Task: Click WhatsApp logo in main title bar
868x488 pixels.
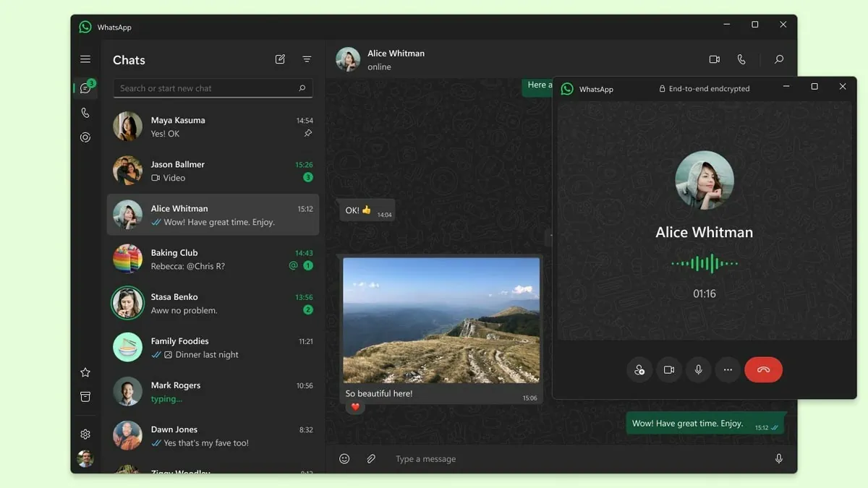Action: [x=85, y=27]
